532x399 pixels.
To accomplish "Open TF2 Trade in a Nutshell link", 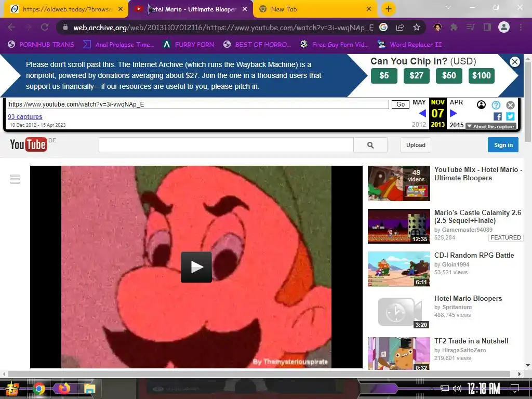I will click(x=471, y=341).
